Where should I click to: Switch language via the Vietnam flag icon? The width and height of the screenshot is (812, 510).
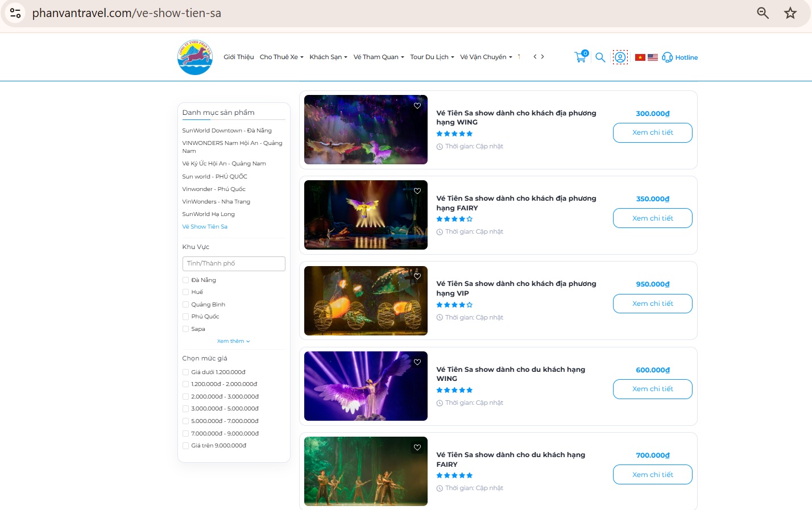[640, 57]
